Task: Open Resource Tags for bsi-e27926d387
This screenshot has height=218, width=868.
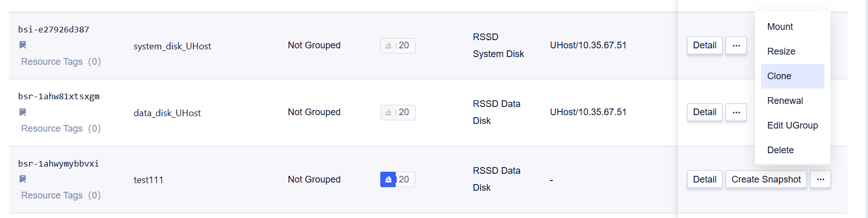Action: [x=61, y=62]
